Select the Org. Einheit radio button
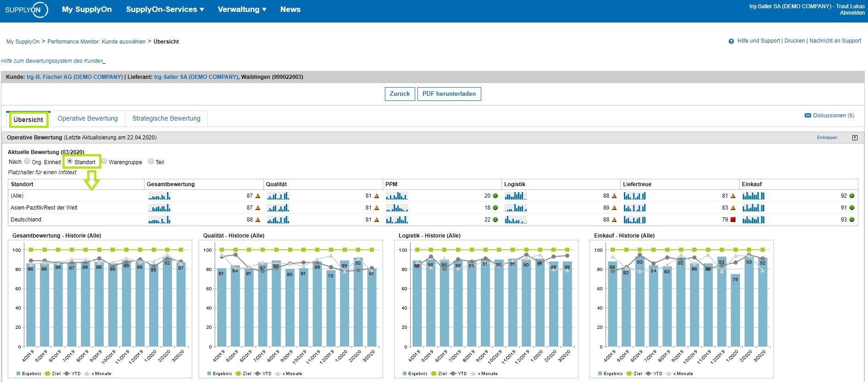 (27, 161)
